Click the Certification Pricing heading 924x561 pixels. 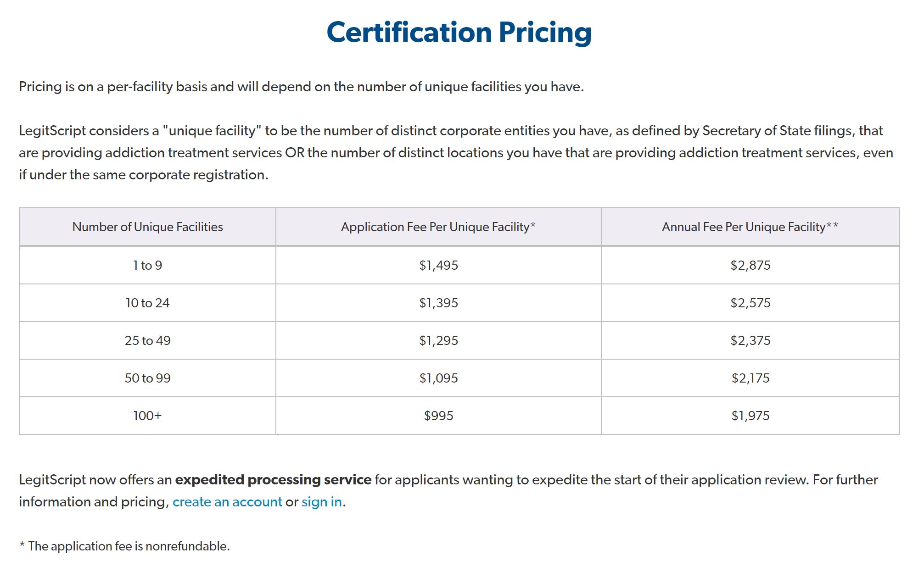(x=459, y=32)
